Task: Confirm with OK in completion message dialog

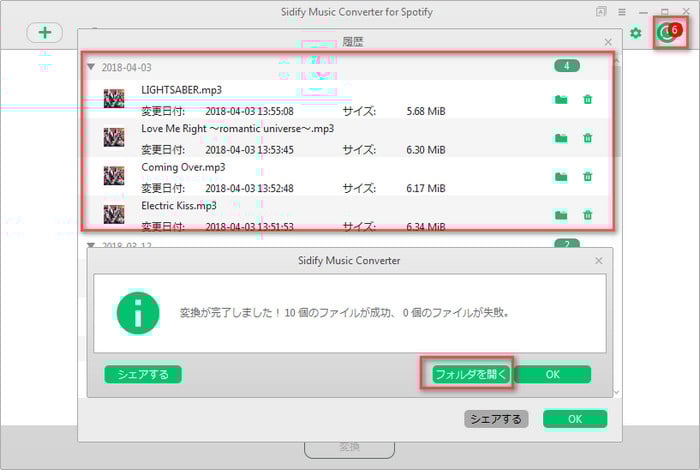Action: (x=553, y=374)
